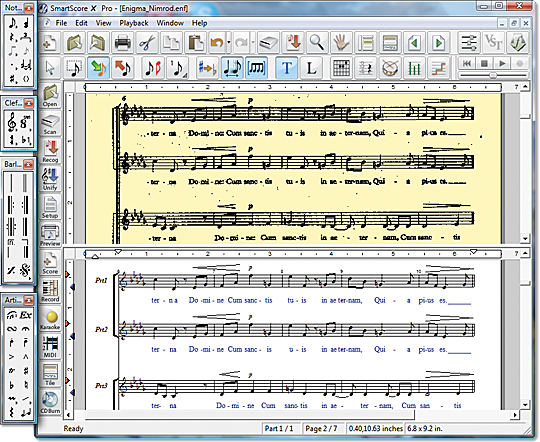Click the Redo arrow icon
Screen dimensions: 540x442
241,43
